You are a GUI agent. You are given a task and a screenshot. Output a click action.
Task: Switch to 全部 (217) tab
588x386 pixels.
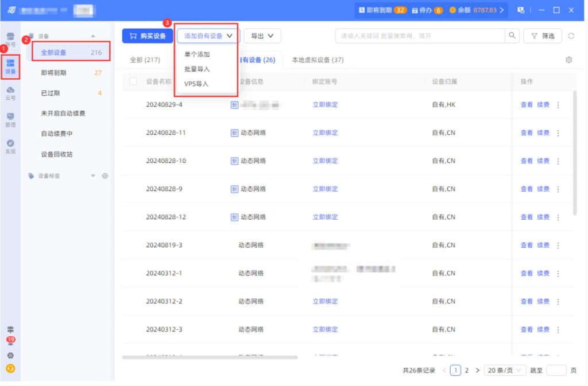(145, 60)
